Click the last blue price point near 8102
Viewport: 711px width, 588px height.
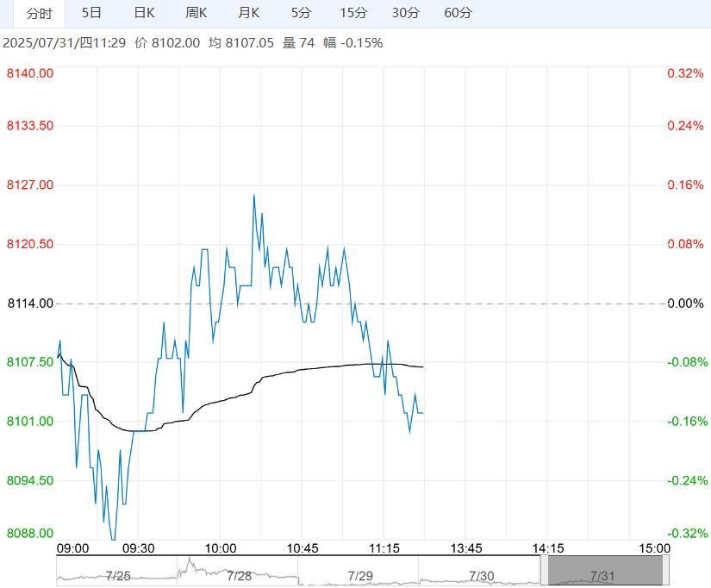tap(423, 413)
